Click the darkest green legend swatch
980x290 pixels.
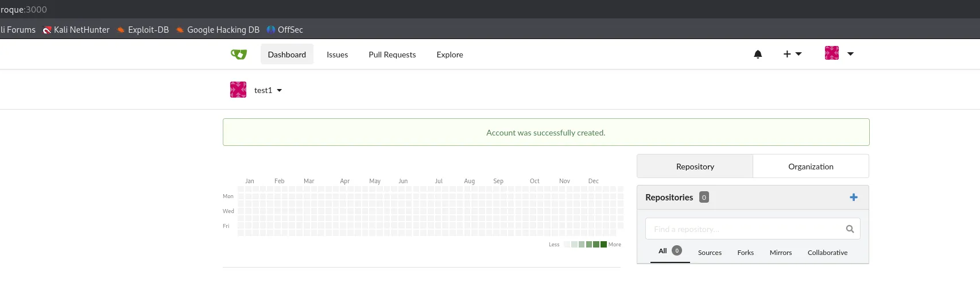[x=604, y=245]
